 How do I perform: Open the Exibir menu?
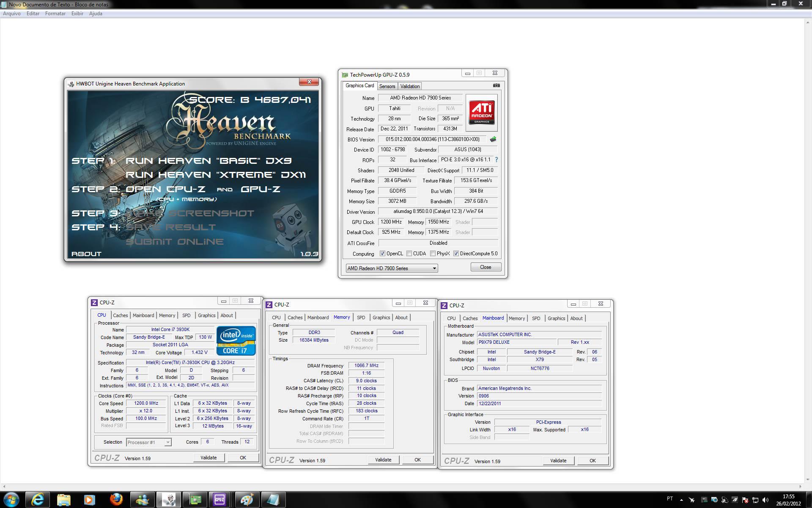77,14
